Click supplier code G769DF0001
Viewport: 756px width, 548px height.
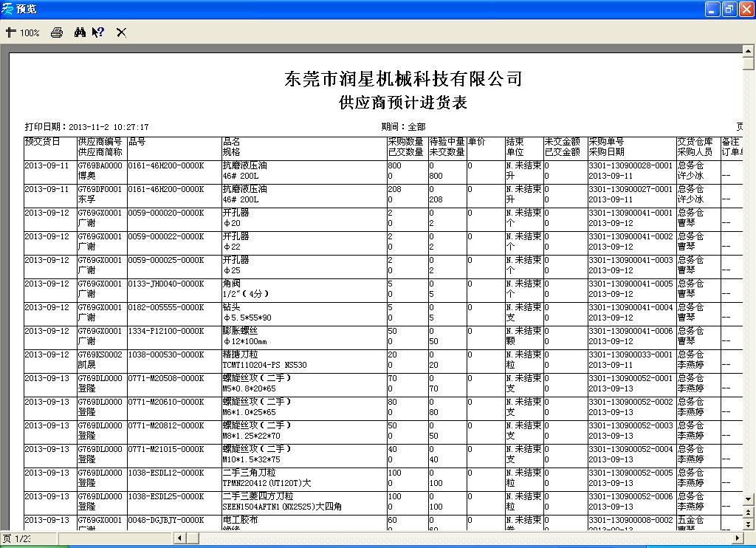click(x=100, y=189)
